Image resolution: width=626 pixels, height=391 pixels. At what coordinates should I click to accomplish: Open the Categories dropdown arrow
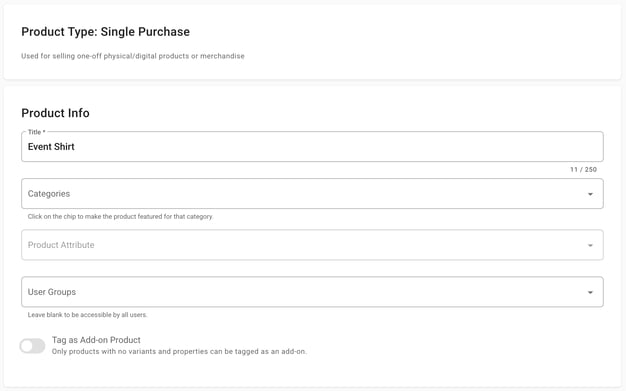tap(590, 194)
